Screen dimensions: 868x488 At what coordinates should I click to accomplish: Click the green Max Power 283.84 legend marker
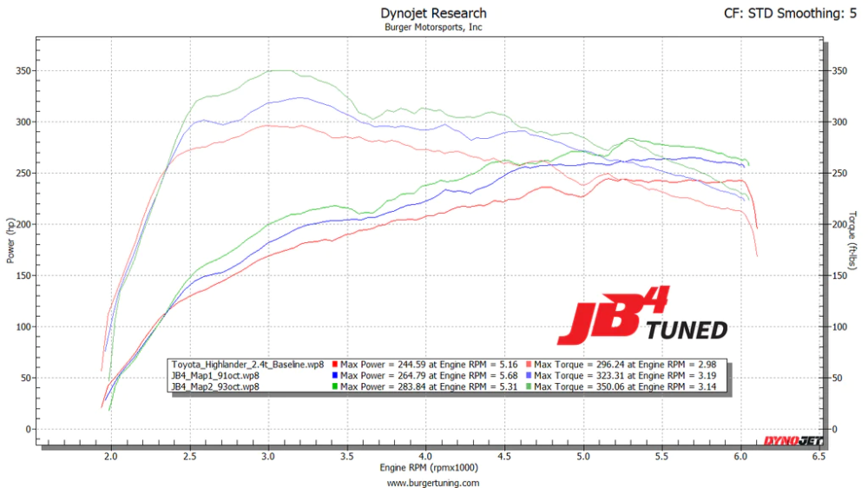(x=335, y=386)
